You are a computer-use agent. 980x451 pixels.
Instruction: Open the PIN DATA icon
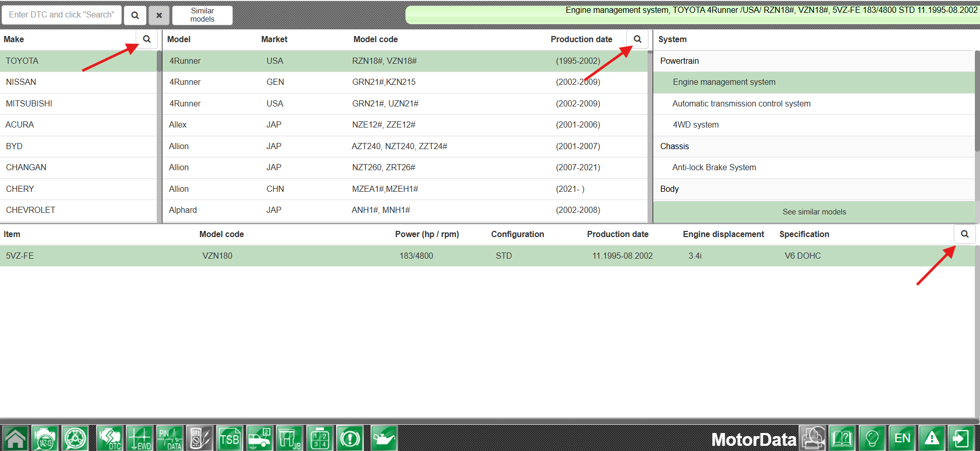click(x=170, y=439)
